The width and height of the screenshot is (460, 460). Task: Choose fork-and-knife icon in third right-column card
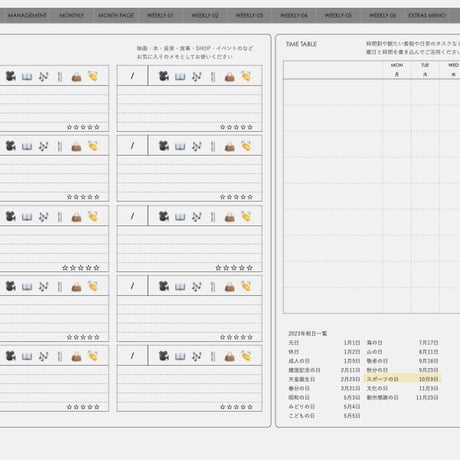click(x=213, y=217)
